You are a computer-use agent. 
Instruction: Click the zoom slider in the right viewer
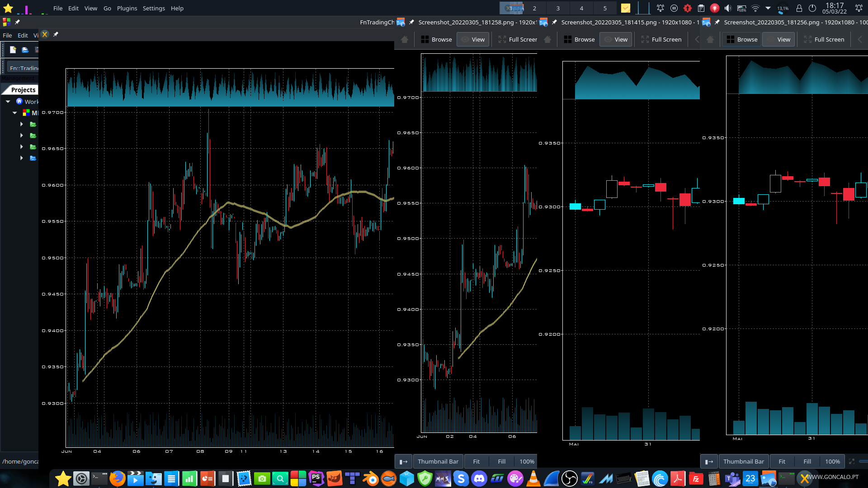863,461
